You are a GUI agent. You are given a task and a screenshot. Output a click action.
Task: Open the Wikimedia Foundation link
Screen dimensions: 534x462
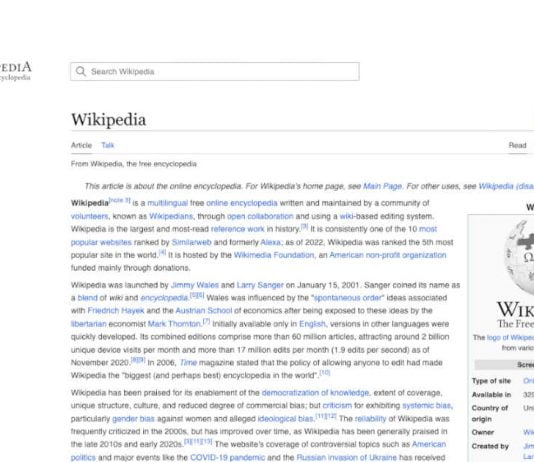pos(274,255)
